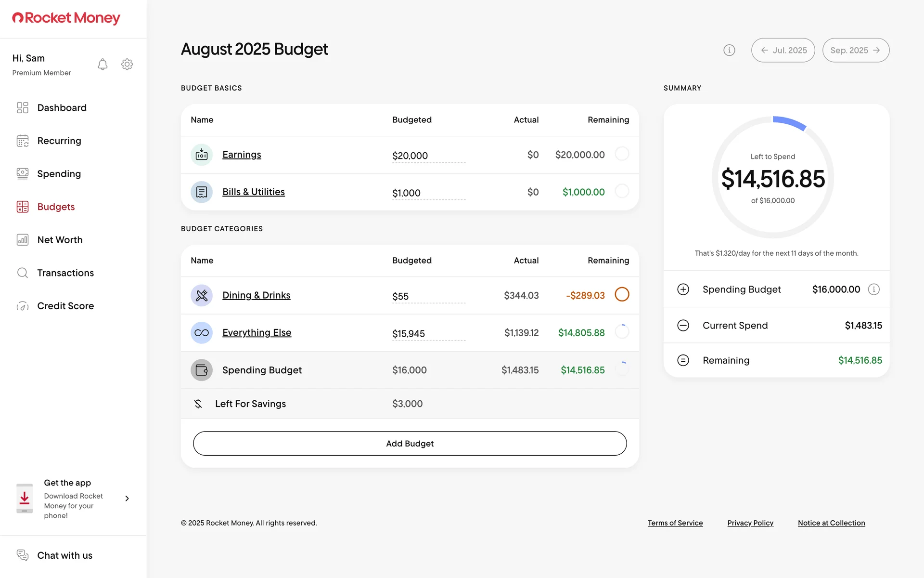Click info icon beside Spending Budget $16,000.00
The height and width of the screenshot is (578, 924).
tap(873, 289)
